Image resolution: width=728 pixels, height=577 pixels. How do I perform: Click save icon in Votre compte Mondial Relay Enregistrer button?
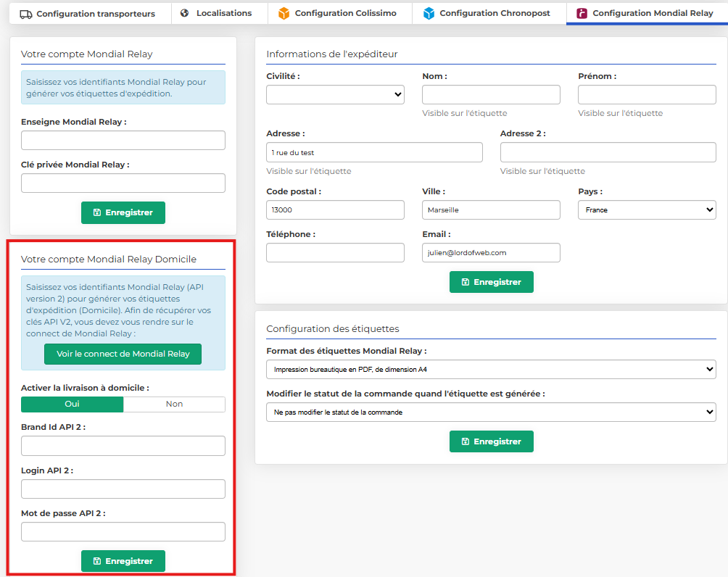(97, 212)
